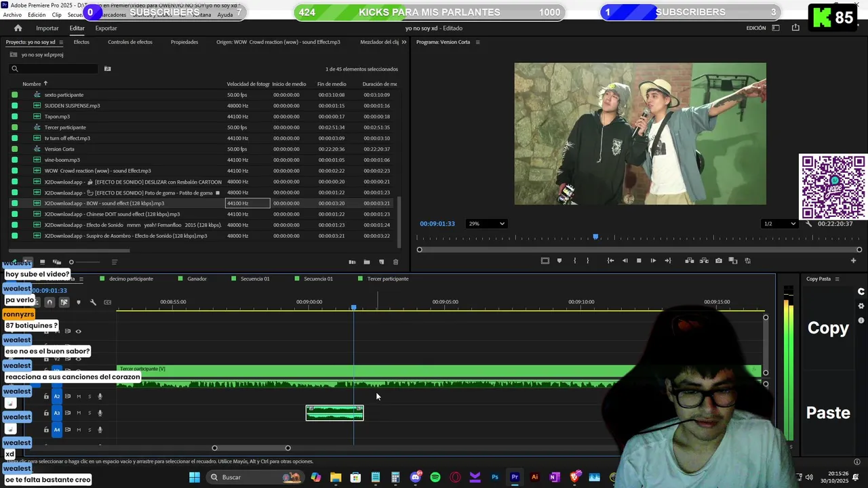Click the Program monitor timecode 00:09:01:33

437,224
